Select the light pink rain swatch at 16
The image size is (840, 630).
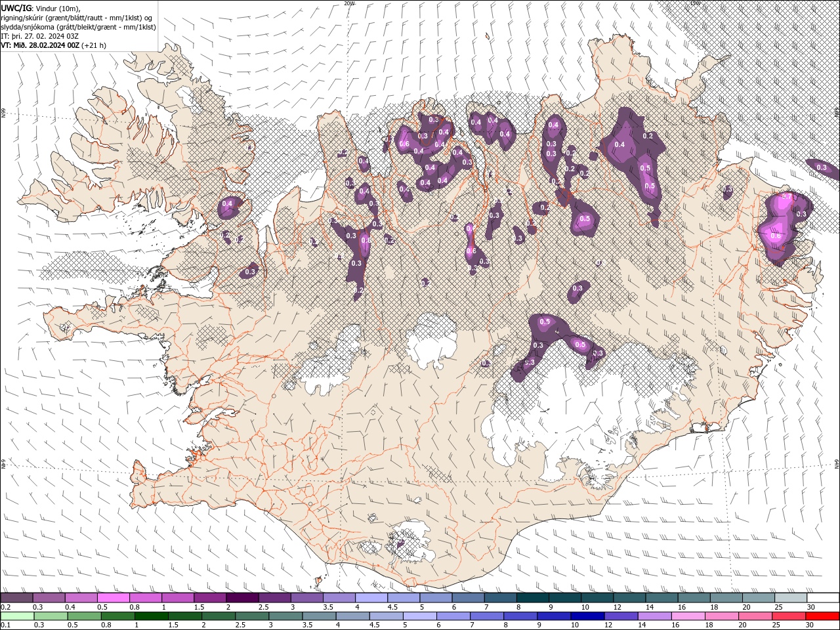coord(688,616)
